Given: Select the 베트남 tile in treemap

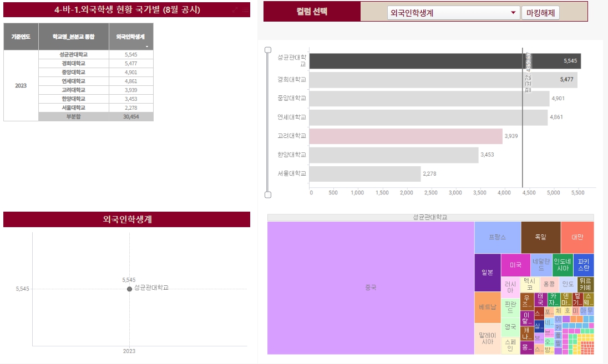Looking at the screenshot, I should tap(487, 307).
